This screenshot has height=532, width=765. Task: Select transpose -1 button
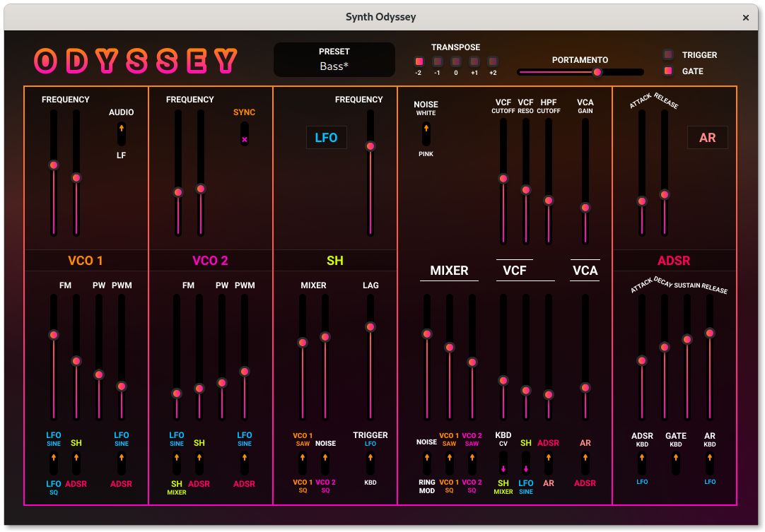coord(437,61)
